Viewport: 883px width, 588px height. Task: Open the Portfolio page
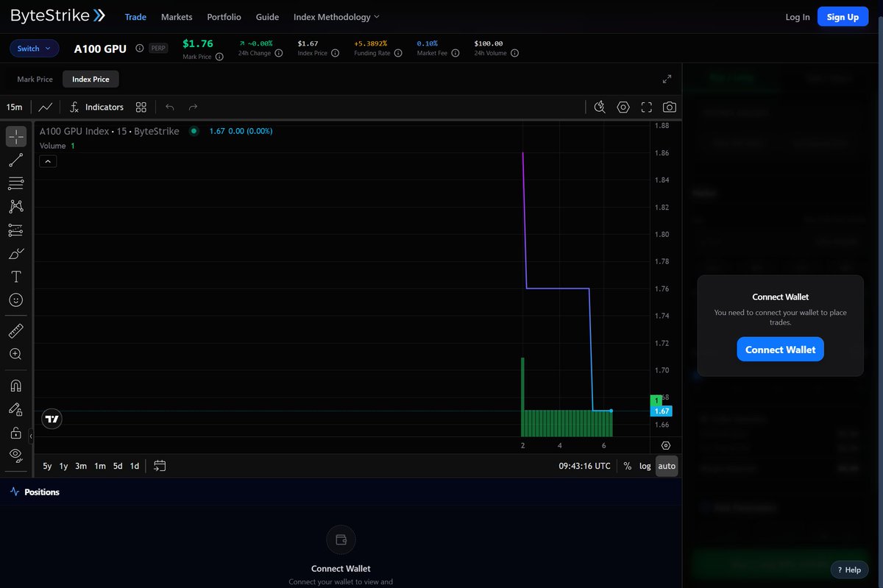[224, 17]
